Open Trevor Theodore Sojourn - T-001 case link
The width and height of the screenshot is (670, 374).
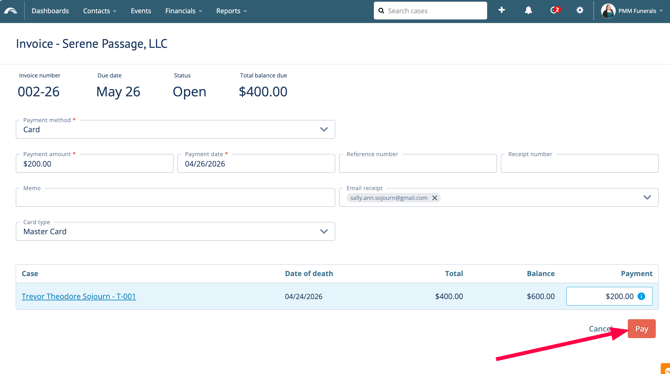pos(79,296)
